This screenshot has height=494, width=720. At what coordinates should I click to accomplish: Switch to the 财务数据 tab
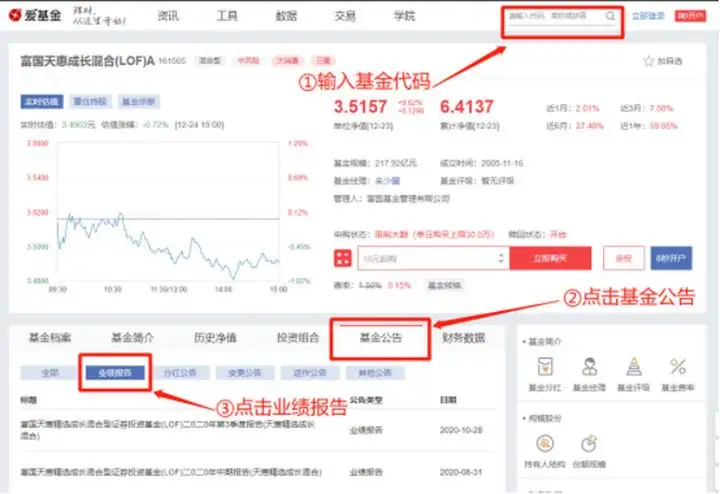[463, 338]
